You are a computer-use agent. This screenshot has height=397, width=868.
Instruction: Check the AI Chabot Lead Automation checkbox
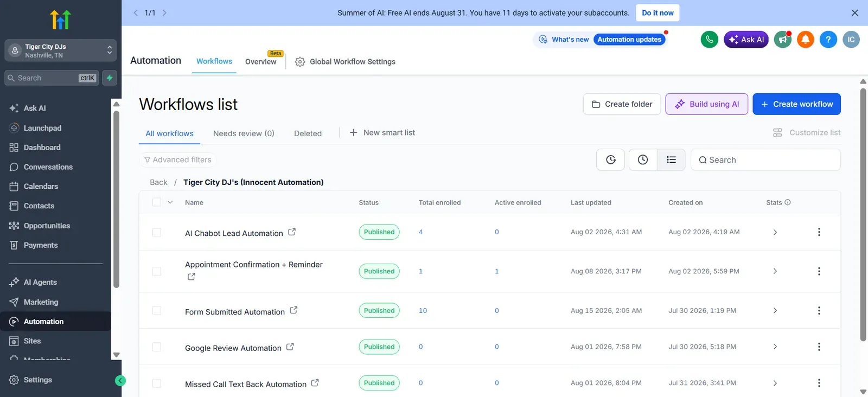157,232
